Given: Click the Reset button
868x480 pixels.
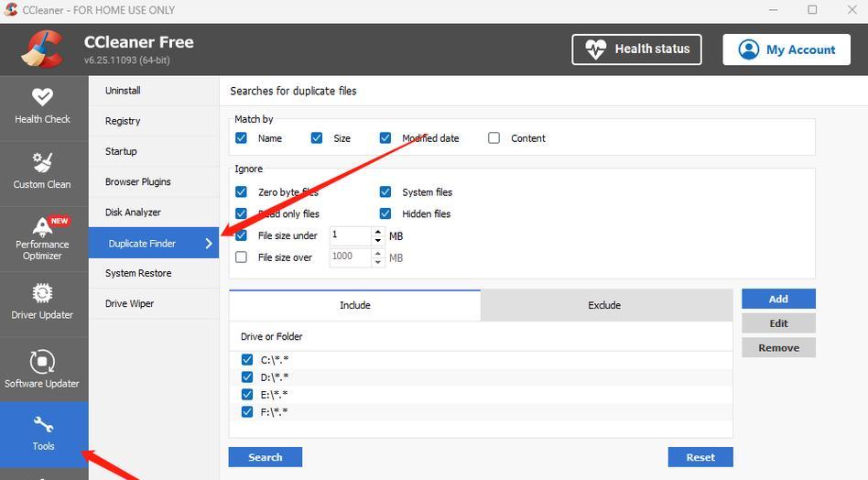Looking at the screenshot, I should 700,457.
